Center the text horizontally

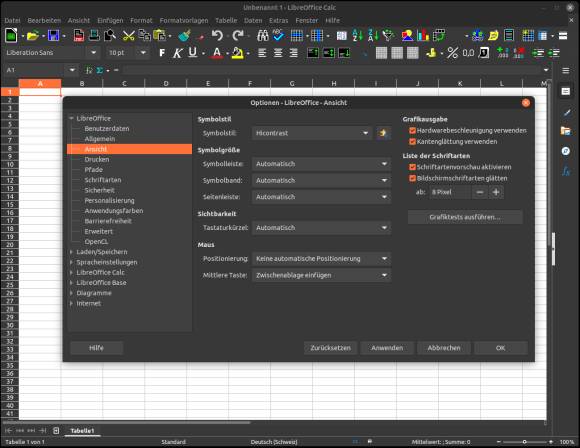click(x=278, y=53)
